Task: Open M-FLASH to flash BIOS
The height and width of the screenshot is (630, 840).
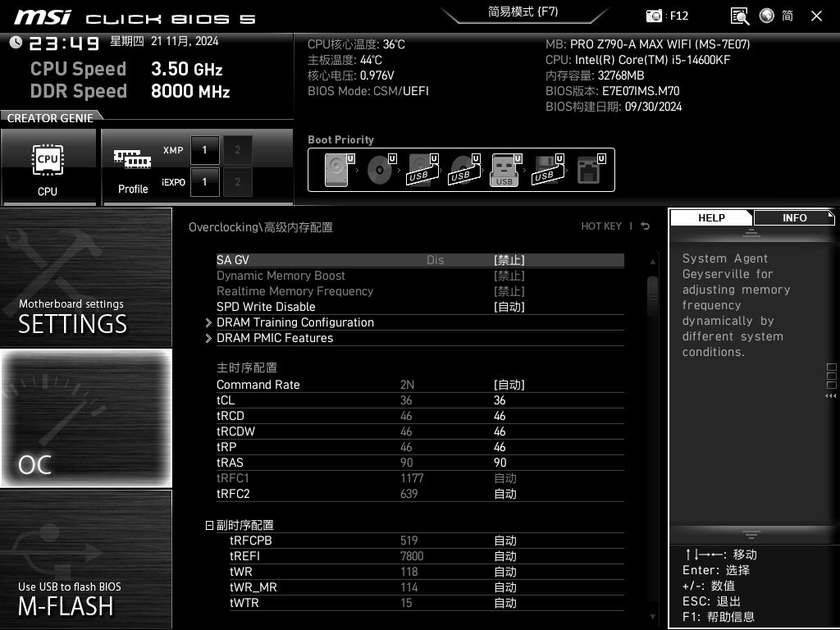Action: click(x=86, y=559)
